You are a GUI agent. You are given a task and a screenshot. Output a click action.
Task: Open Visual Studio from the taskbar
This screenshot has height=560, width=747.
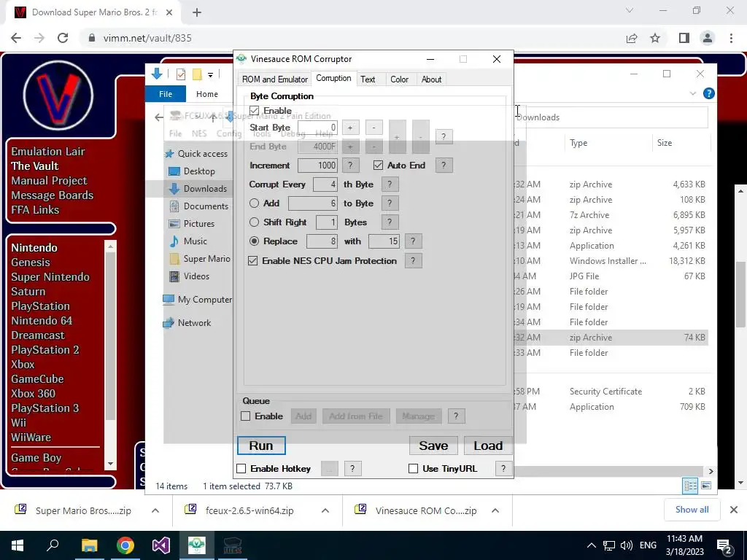[161, 545]
